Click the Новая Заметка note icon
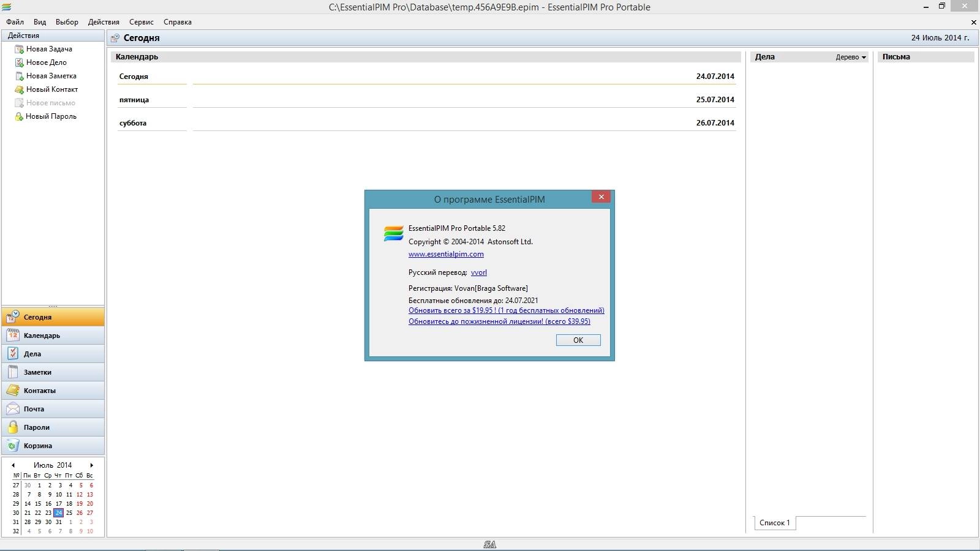 click(x=19, y=76)
